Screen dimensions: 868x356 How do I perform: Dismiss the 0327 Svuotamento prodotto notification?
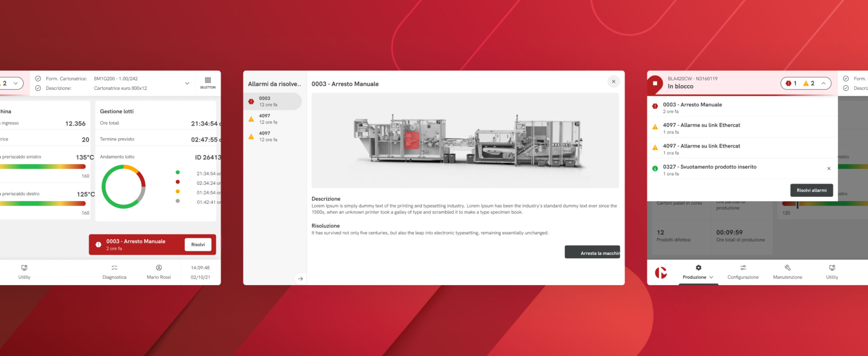click(829, 169)
